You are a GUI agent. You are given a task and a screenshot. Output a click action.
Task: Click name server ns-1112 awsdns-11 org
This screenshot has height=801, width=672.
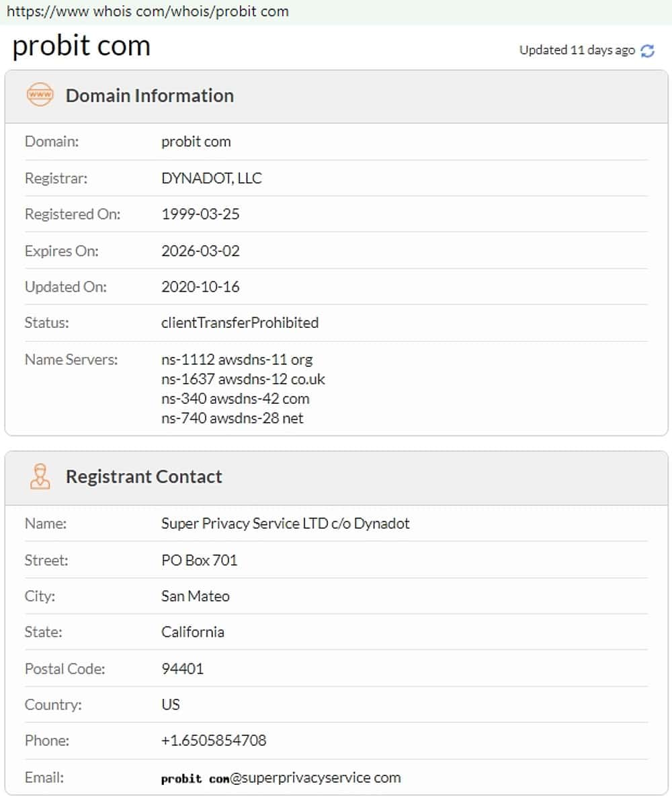[237, 360]
